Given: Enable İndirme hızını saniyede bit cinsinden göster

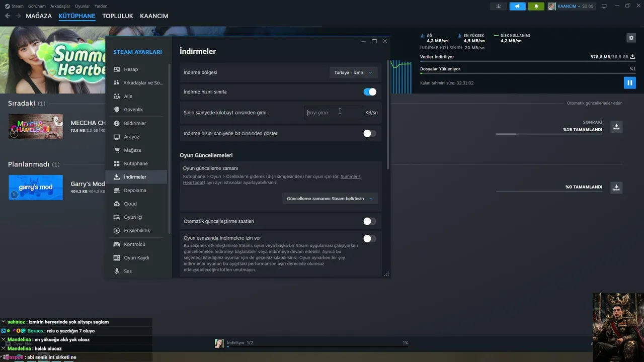Looking at the screenshot, I should (x=370, y=133).
